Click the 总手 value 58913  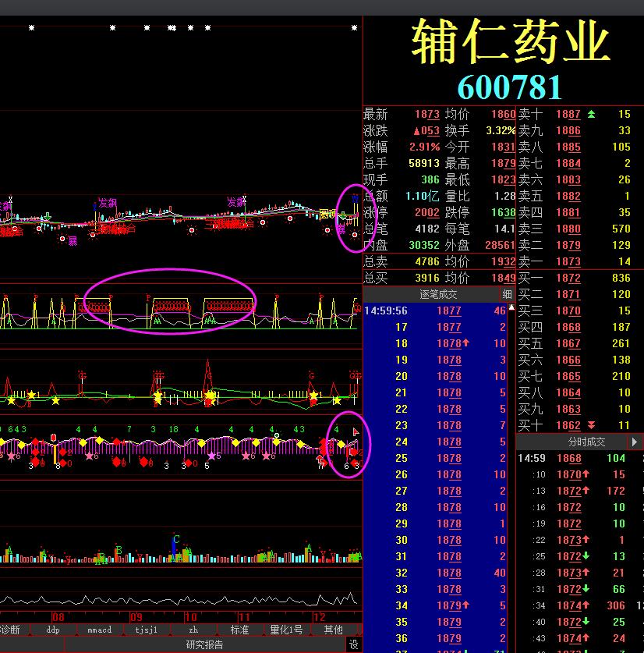[x=424, y=163]
